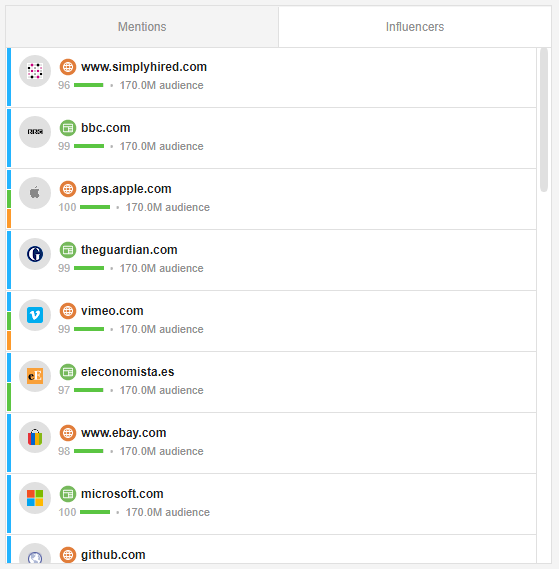Click the score 99 for bbc.com
The image size is (559, 569).
[x=64, y=146]
